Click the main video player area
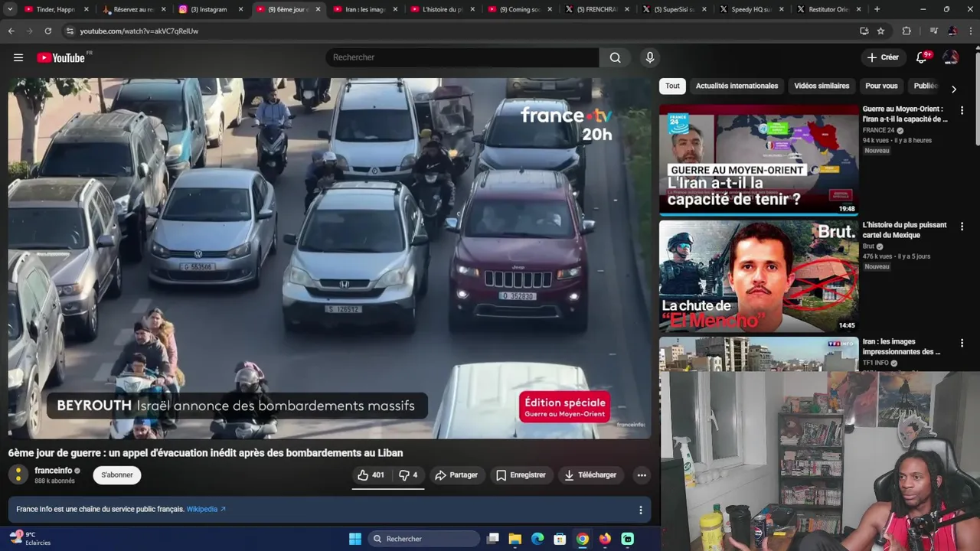 coord(329,258)
